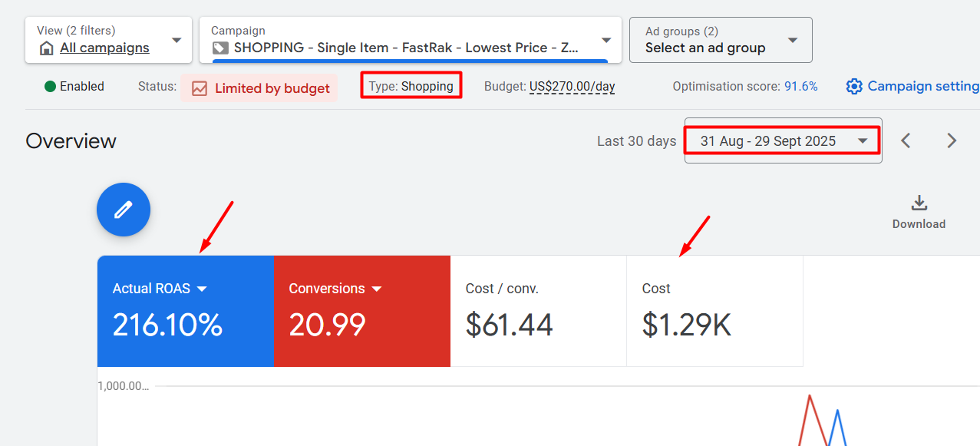Open the date range picker
Image resolution: width=980 pixels, height=446 pixels.
[x=783, y=141]
